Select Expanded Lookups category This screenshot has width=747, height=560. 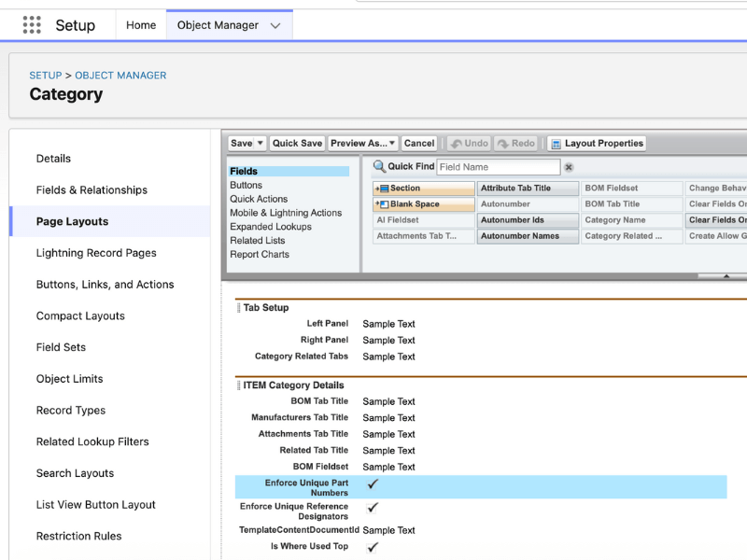tap(271, 226)
